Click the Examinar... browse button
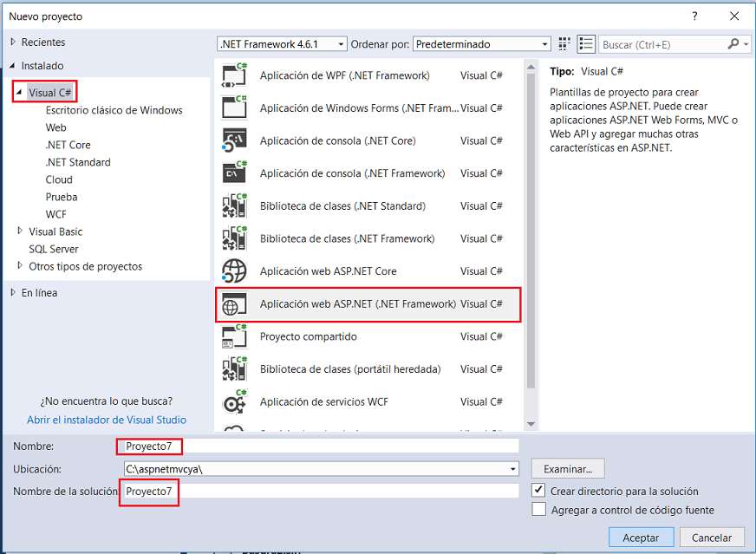 (568, 469)
